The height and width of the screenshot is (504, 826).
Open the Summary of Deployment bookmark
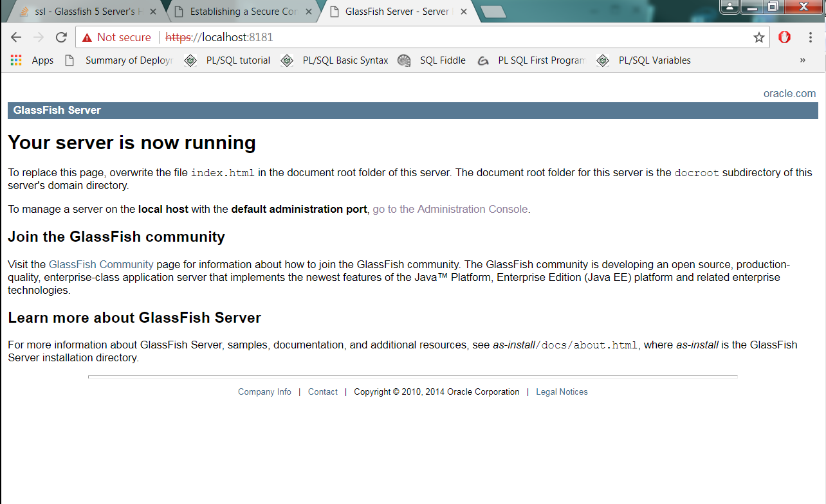coord(129,60)
